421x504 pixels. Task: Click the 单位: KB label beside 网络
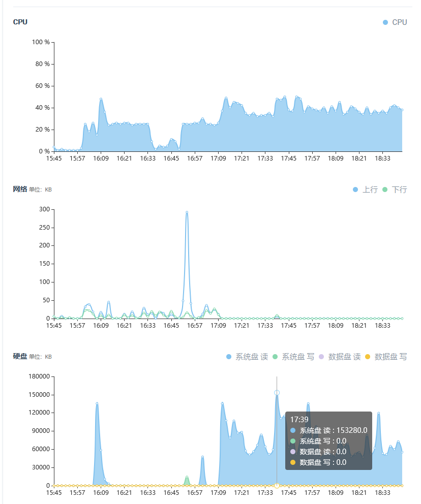pos(40,190)
